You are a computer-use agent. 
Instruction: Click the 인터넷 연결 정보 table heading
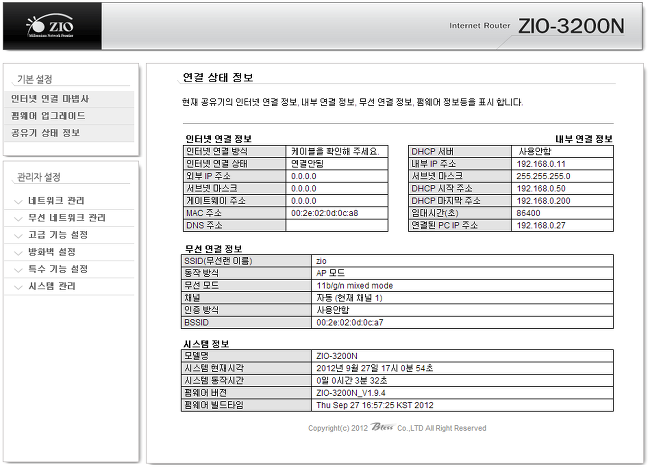click(218, 139)
